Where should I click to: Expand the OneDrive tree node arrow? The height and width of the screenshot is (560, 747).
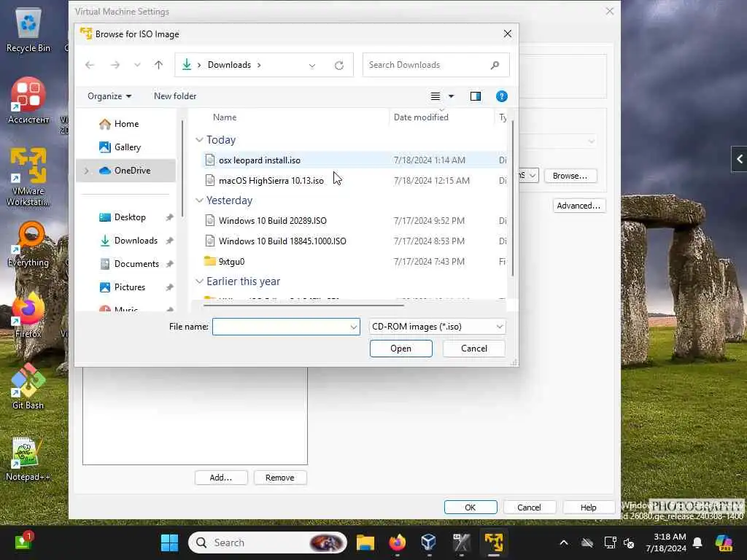click(87, 171)
